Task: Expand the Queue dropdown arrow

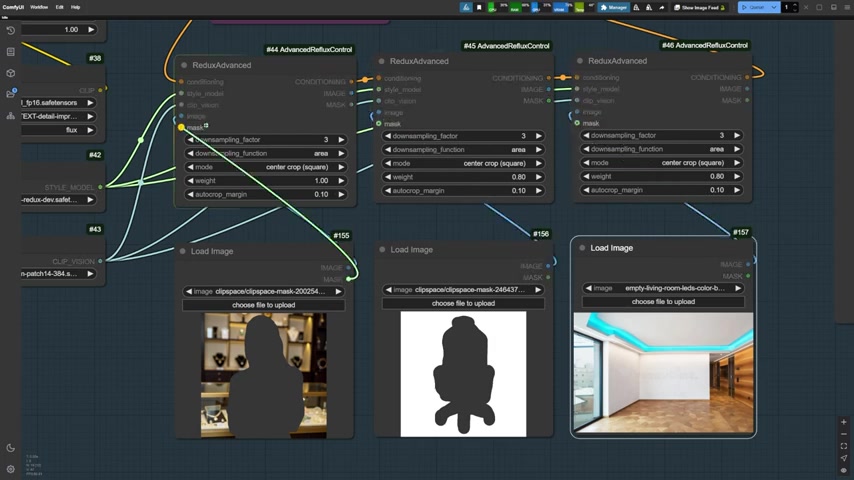Action: point(773,8)
